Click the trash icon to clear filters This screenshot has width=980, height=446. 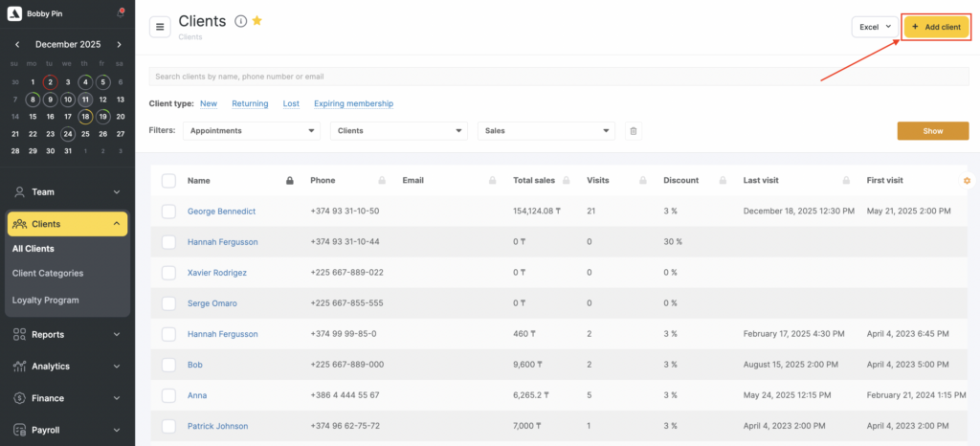pos(633,131)
